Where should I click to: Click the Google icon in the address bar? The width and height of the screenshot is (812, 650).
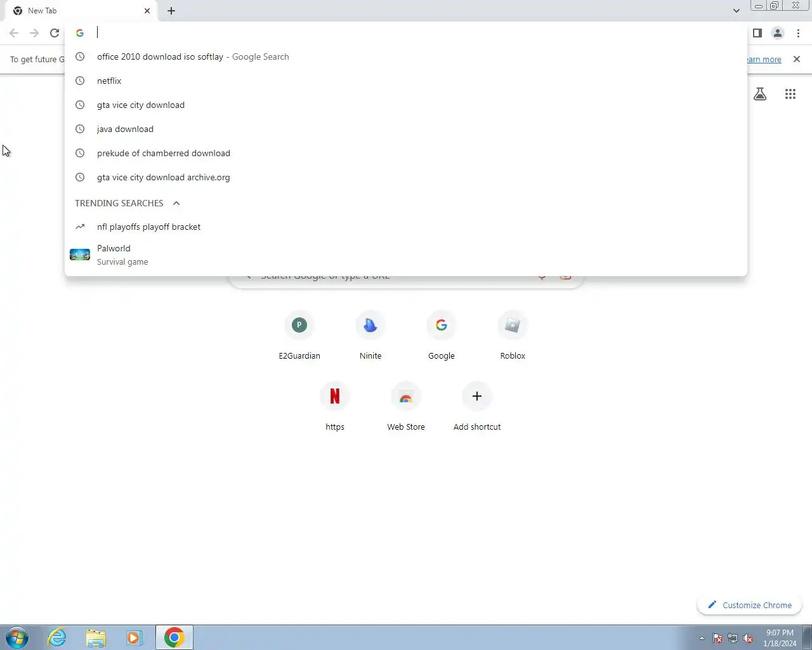pyautogui.click(x=80, y=33)
